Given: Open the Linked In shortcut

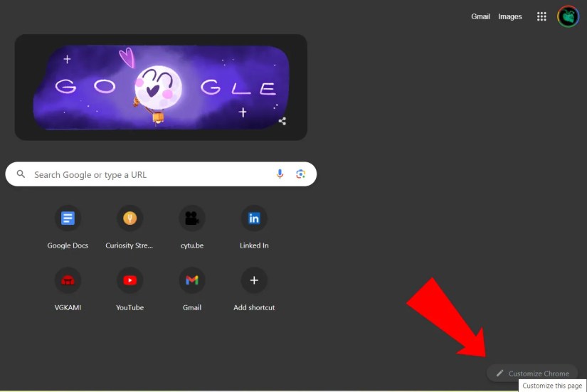Looking at the screenshot, I should point(254,227).
